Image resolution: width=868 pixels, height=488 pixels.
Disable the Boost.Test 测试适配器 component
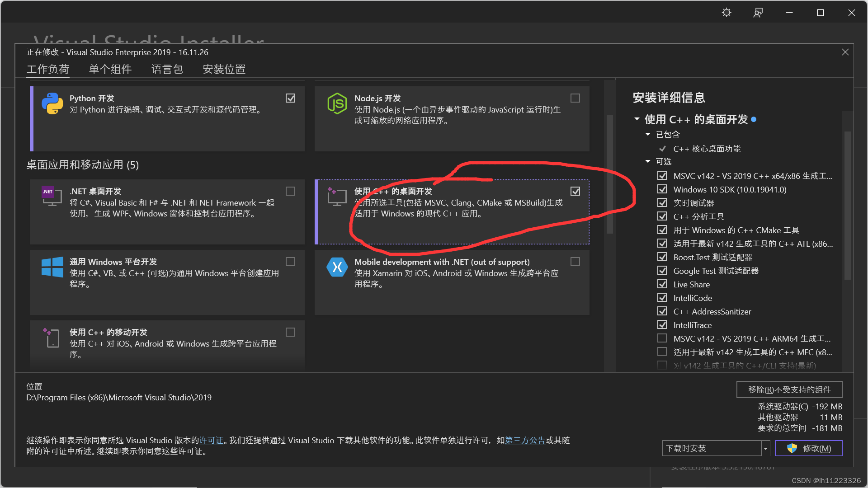662,257
